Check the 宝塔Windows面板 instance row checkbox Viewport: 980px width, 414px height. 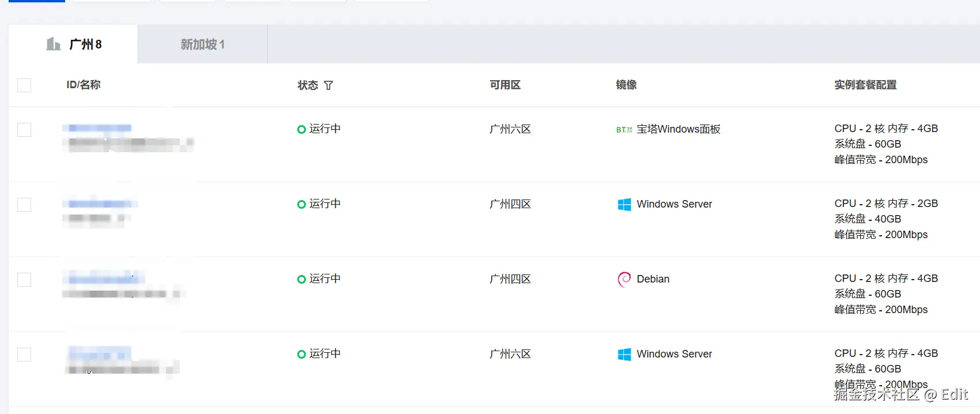(24, 130)
